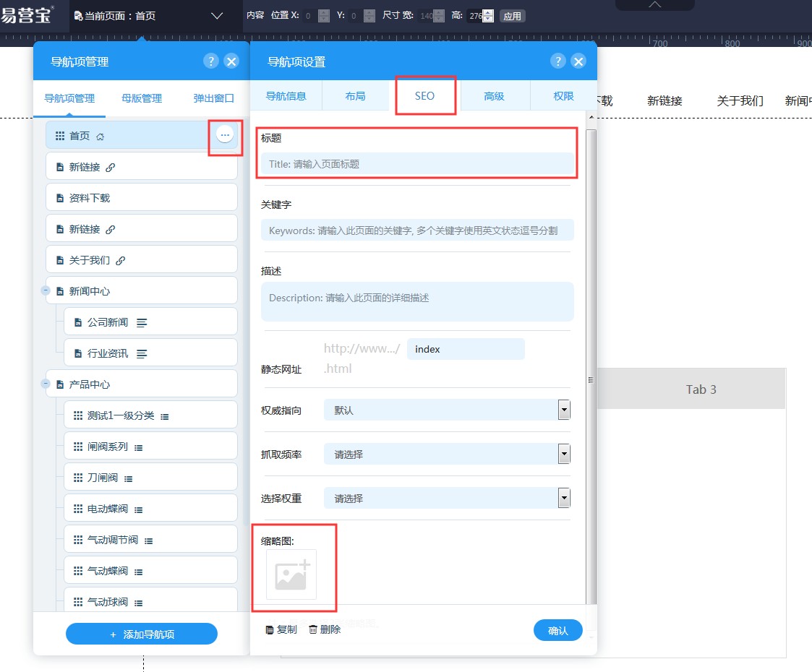Open the 选择权重 dropdown

coord(564,498)
